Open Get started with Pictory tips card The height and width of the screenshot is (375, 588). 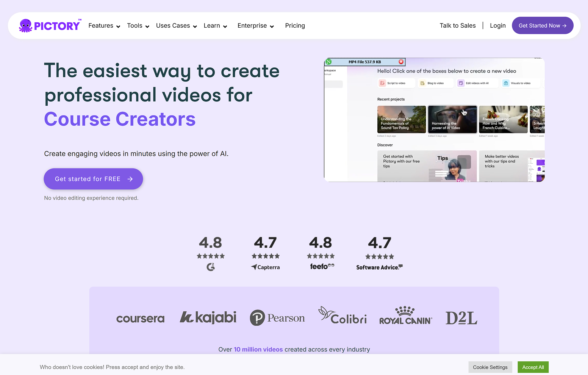click(427, 166)
